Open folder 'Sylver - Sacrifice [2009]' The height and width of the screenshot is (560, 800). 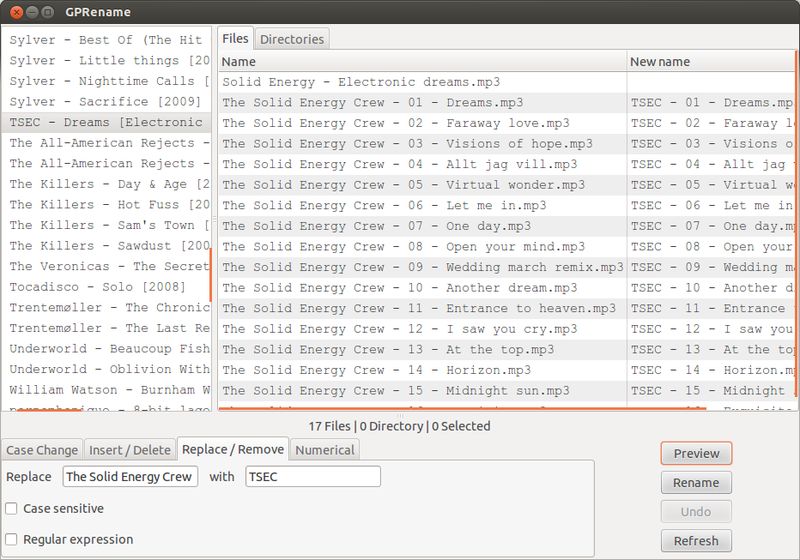(106, 101)
